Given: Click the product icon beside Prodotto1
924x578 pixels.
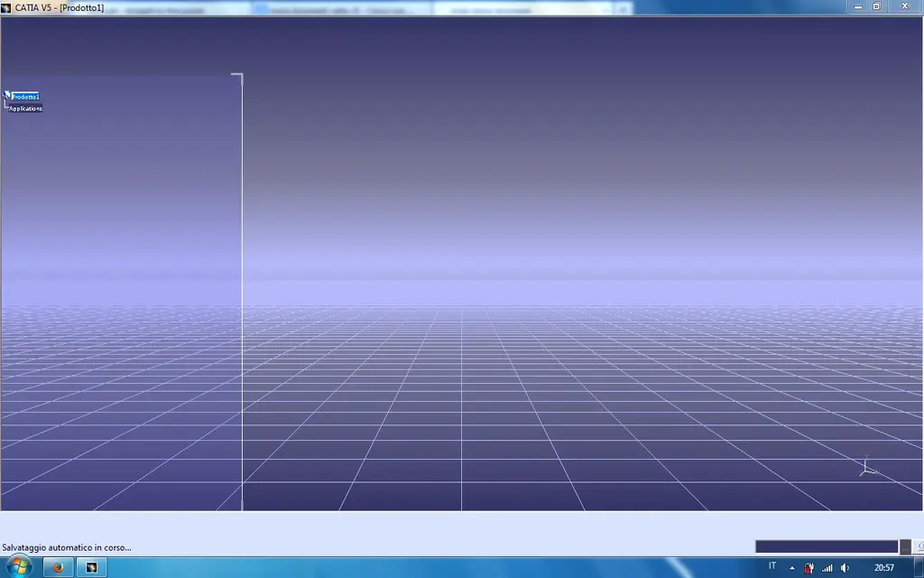Looking at the screenshot, I should [6, 96].
